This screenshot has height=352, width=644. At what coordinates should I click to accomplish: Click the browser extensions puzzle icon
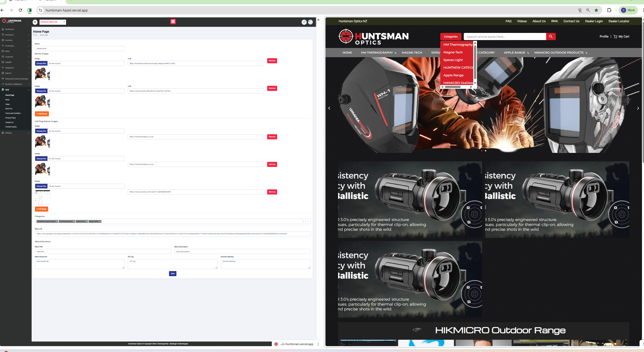click(x=609, y=10)
